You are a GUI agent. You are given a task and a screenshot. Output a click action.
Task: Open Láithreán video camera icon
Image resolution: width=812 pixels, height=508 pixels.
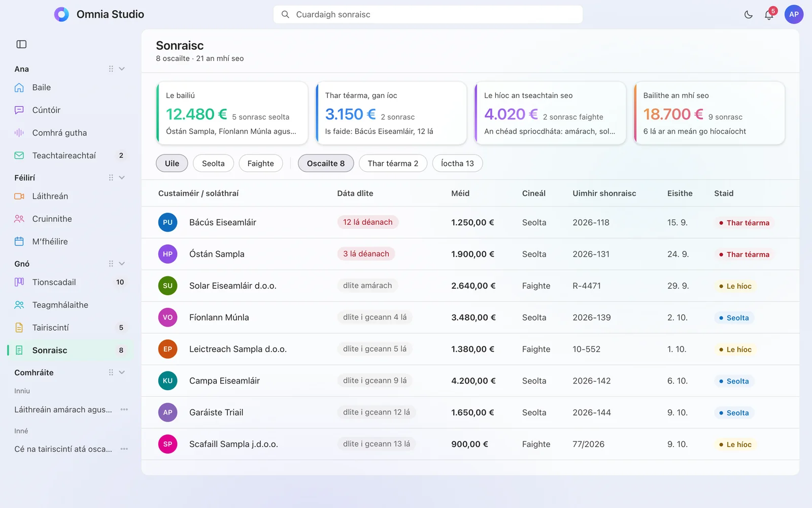pos(19,196)
